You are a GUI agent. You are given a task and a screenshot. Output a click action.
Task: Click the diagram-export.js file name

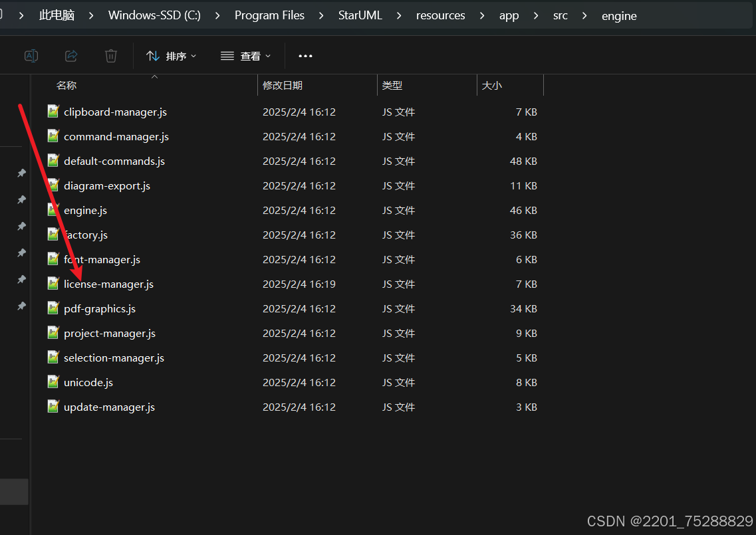click(107, 185)
